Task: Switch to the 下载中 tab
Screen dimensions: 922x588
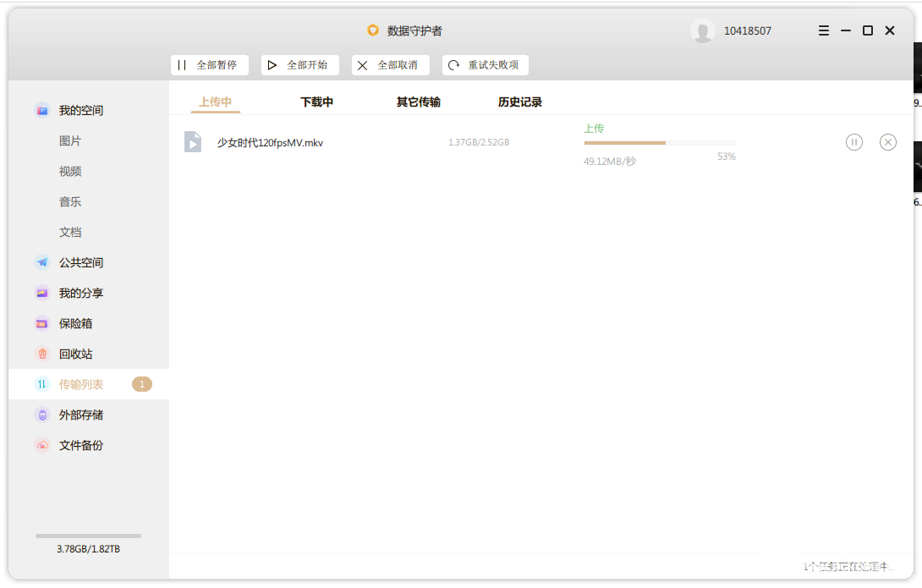Action: pyautogui.click(x=316, y=102)
